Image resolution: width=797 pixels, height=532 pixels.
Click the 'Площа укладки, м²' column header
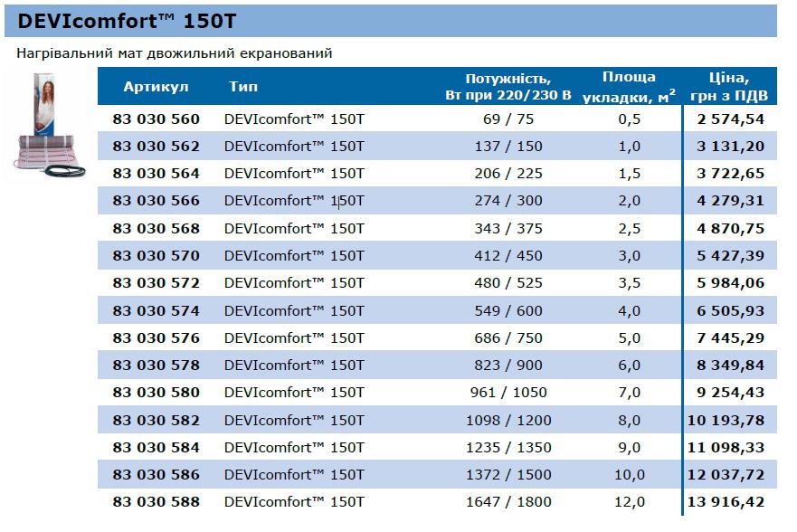pos(630,87)
